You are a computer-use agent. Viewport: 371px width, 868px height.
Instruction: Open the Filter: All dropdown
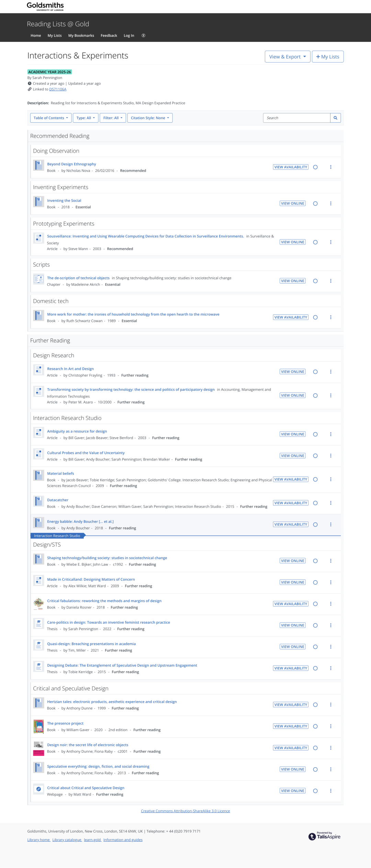(x=113, y=118)
